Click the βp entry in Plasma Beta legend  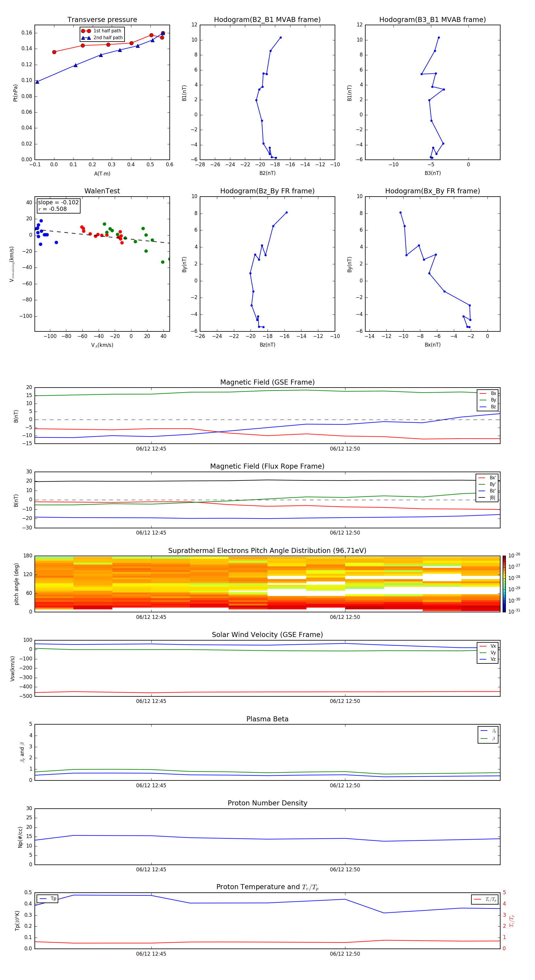488,731
